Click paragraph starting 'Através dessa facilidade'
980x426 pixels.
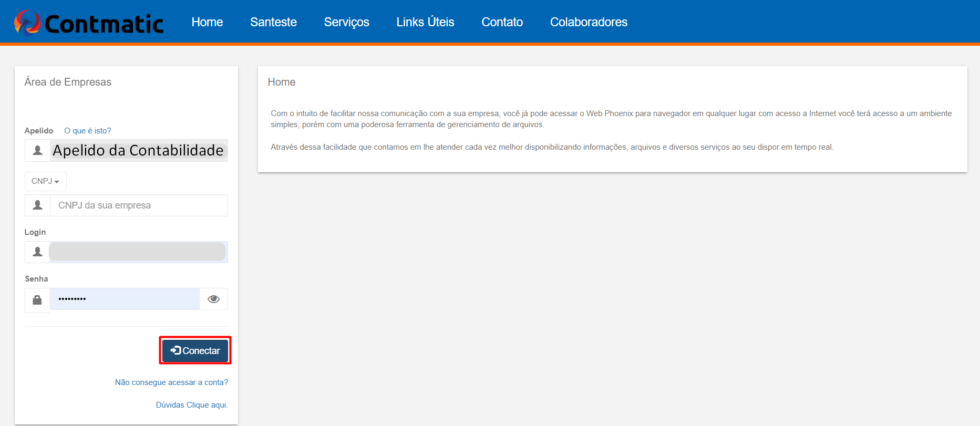point(552,147)
